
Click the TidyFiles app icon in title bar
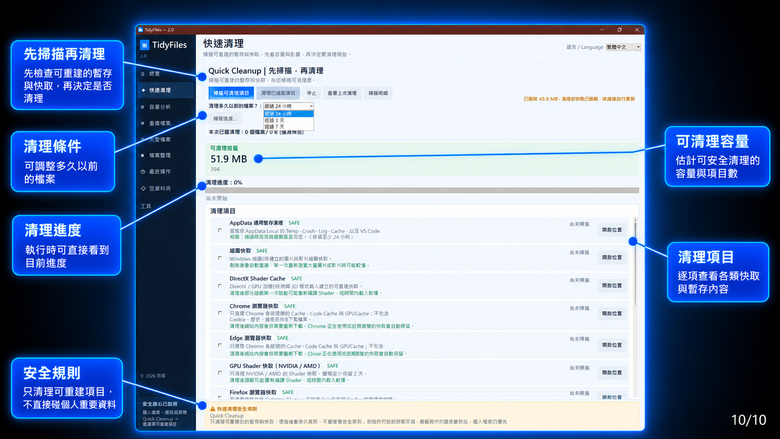click(141, 30)
